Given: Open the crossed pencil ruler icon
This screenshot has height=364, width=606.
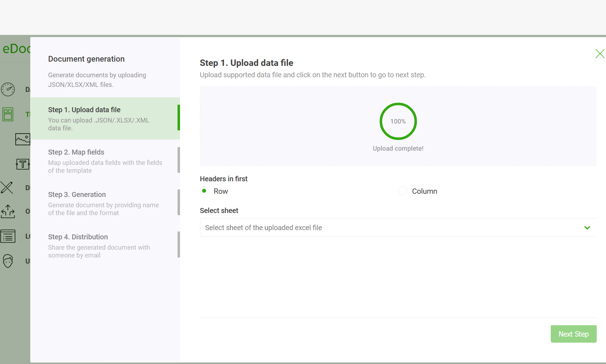Looking at the screenshot, I should pos(7,188).
